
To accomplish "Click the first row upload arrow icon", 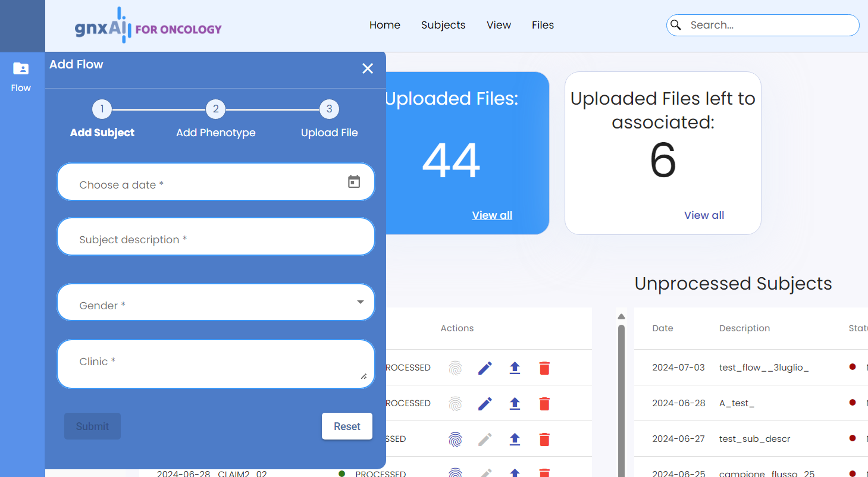I will [x=515, y=368].
